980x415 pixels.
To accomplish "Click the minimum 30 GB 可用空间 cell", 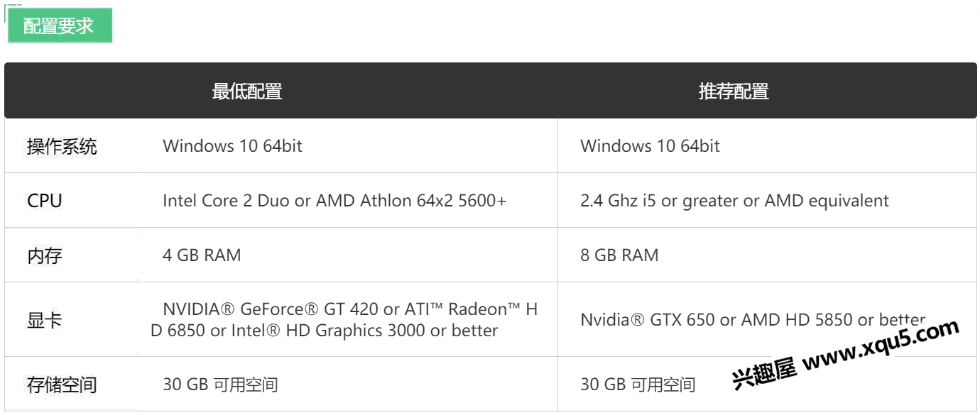I will (220, 385).
